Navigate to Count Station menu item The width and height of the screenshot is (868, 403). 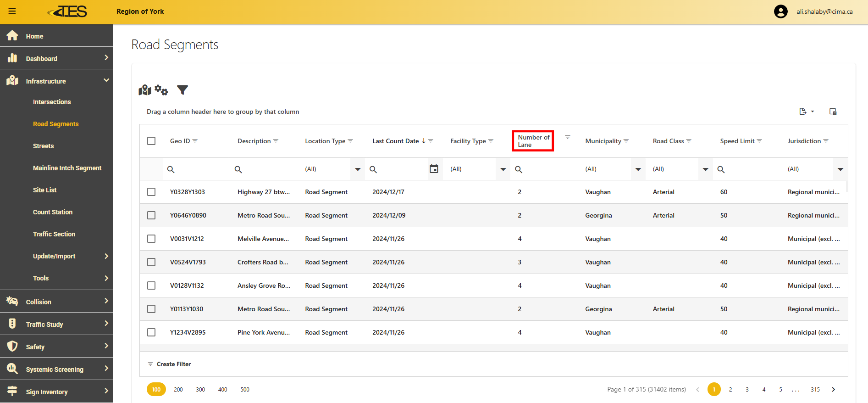[x=53, y=212]
